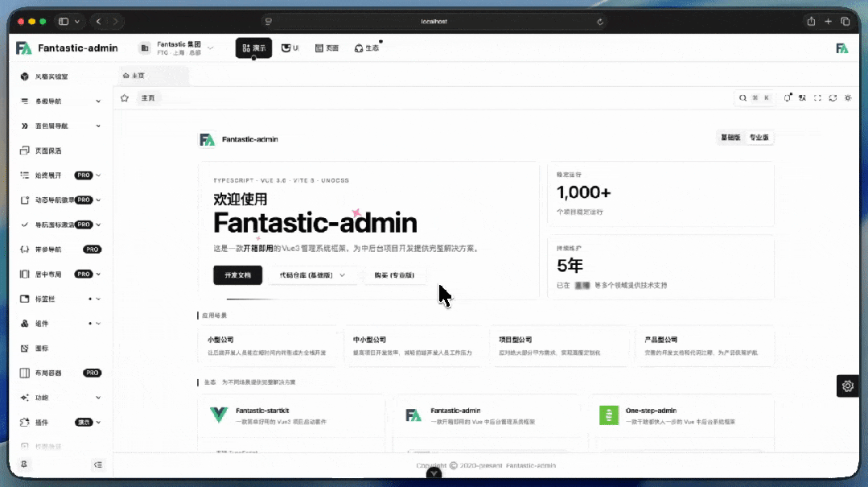Viewport: 868px width, 487px height.
Task: Click the down-arrow button at page bottom
Action: click(x=434, y=473)
